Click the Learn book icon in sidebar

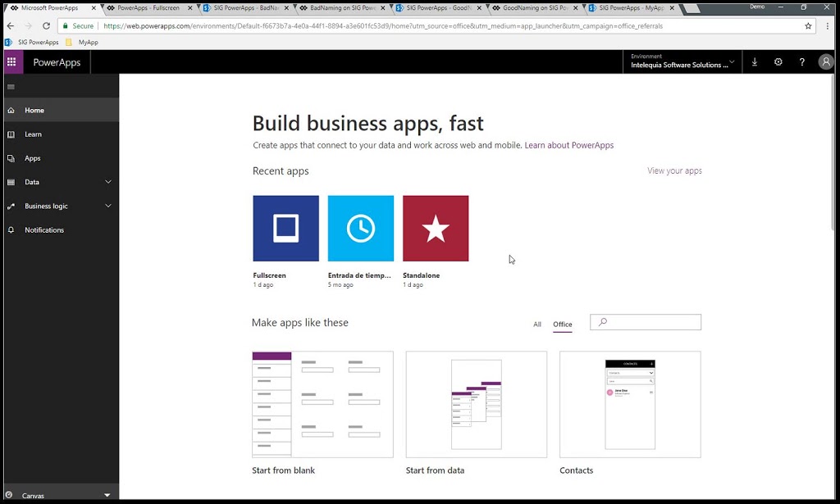pos(11,134)
